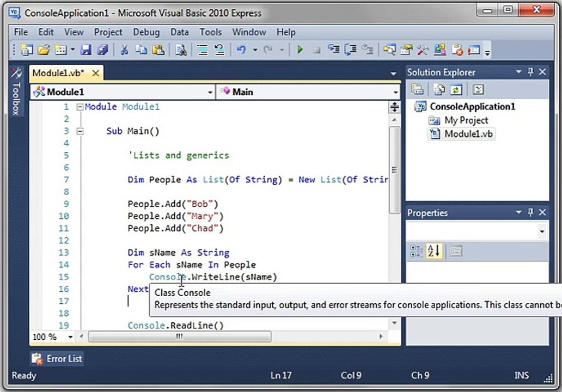
Task: Open the Properties Window toolbar icon
Action: coord(406,50)
